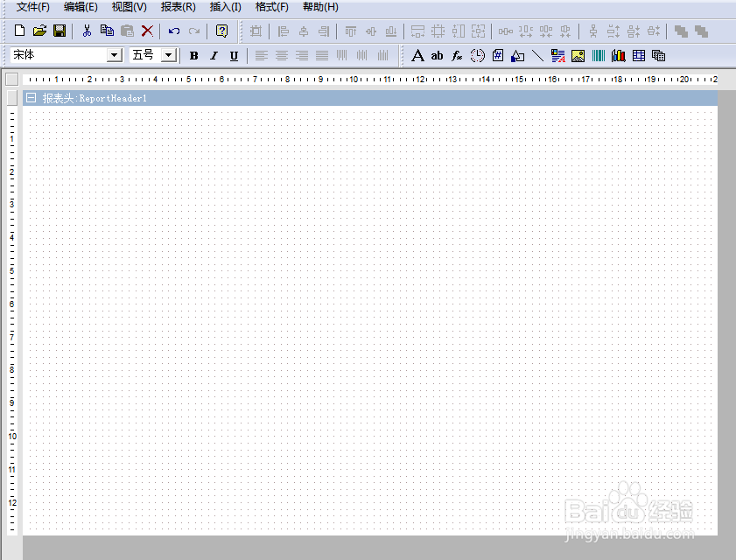Insert a label with the A tool
The width and height of the screenshot is (736, 560).
417,56
